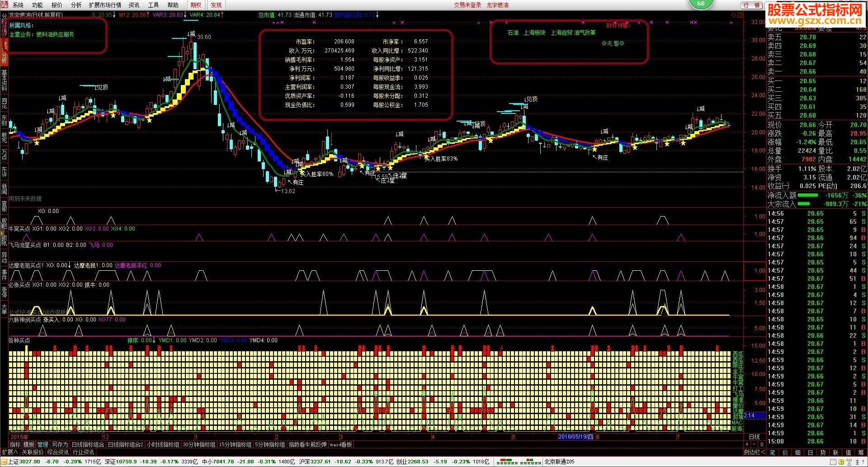Open the 关联报价 tab
Viewport: 868px width, 467px height.
click(x=33, y=452)
